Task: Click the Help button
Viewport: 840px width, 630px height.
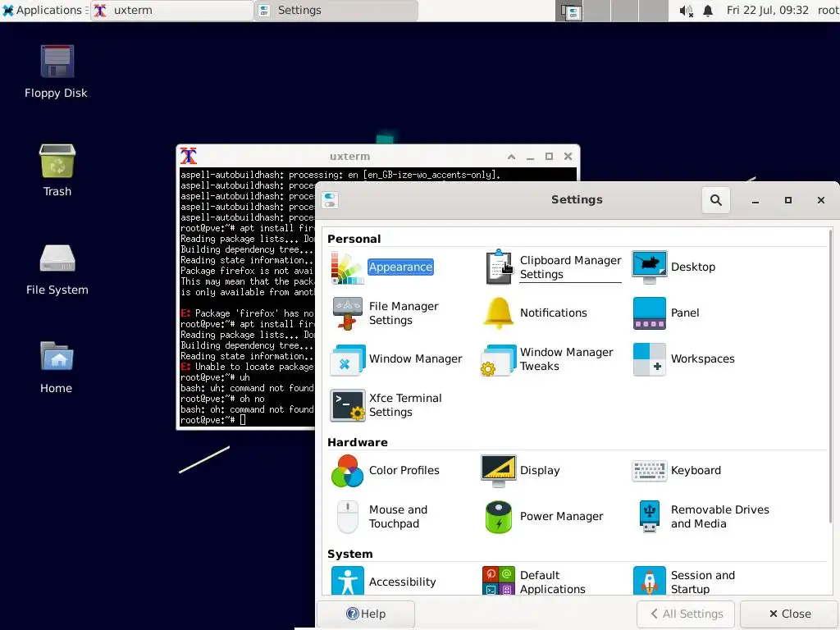Action: [366, 614]
